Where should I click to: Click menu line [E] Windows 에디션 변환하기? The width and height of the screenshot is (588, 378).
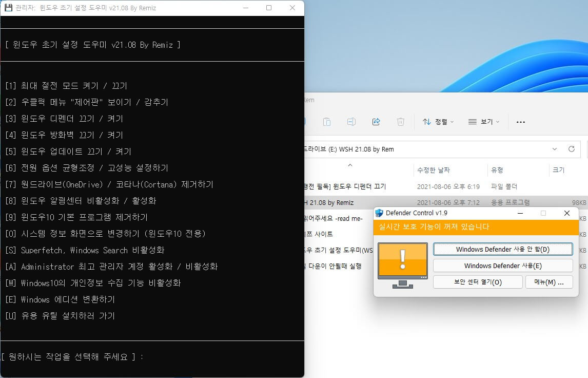click(60, 299)
